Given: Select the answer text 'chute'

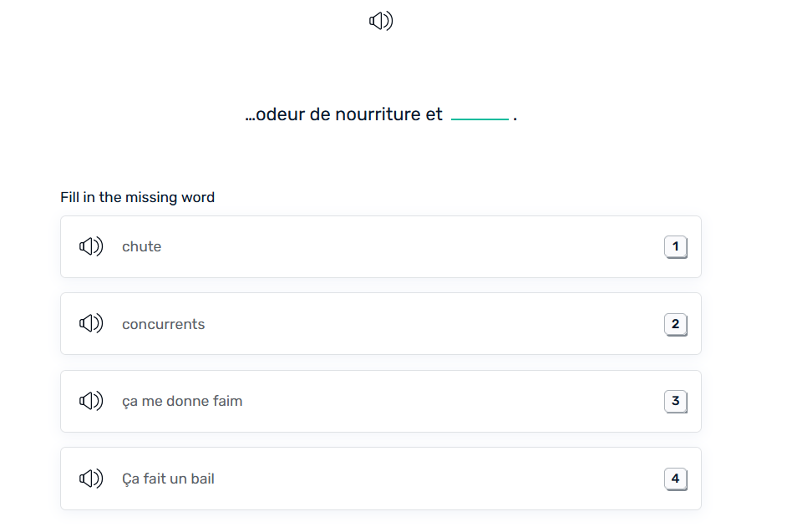Looking at the screenshot, I should pos(142,246).
